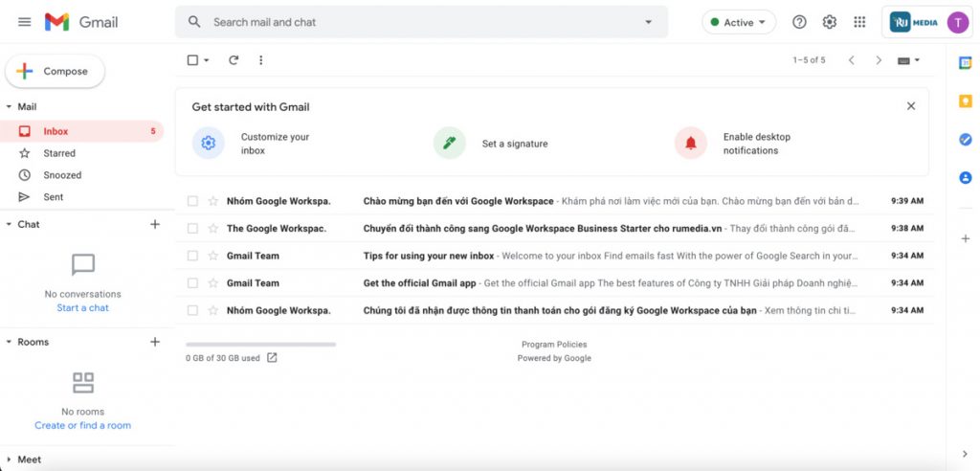Click the Set a signature pen icon
Viewport: 980px width, 471px height.
(x=450, y=144)
